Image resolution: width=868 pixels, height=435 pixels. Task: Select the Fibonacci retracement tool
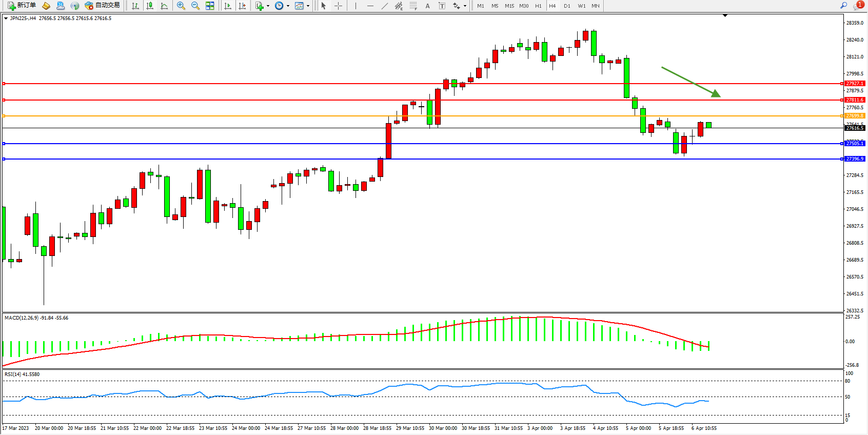coord(413,6)
